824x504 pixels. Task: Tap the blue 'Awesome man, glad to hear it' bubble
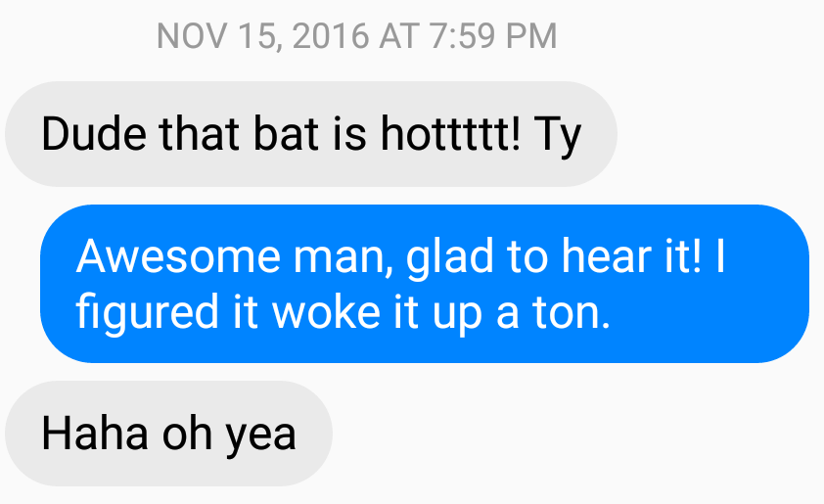pyautogui.click(x=425, y=284)
